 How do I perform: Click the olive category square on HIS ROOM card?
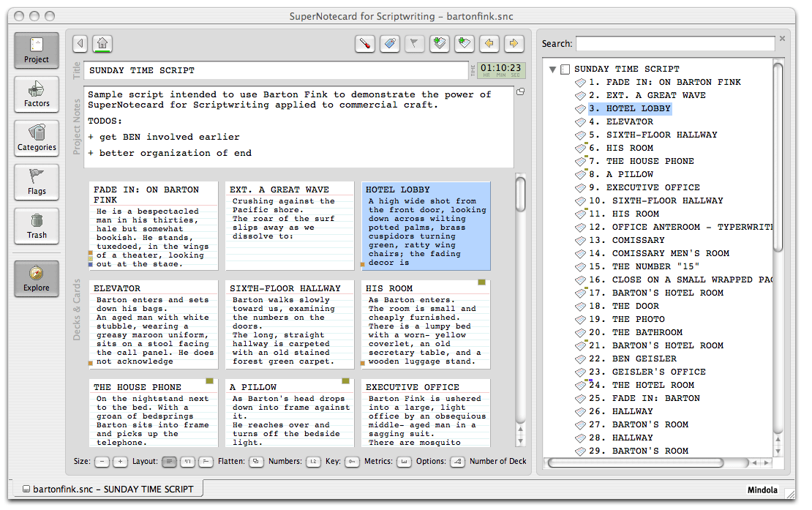pyautogui.click(x=481, y=282)
